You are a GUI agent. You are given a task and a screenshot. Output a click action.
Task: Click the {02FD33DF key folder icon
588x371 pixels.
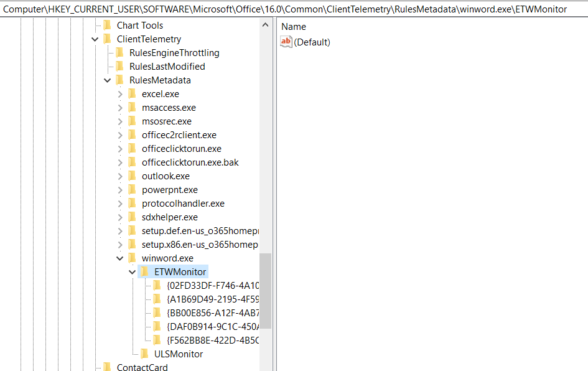[157, 286]
